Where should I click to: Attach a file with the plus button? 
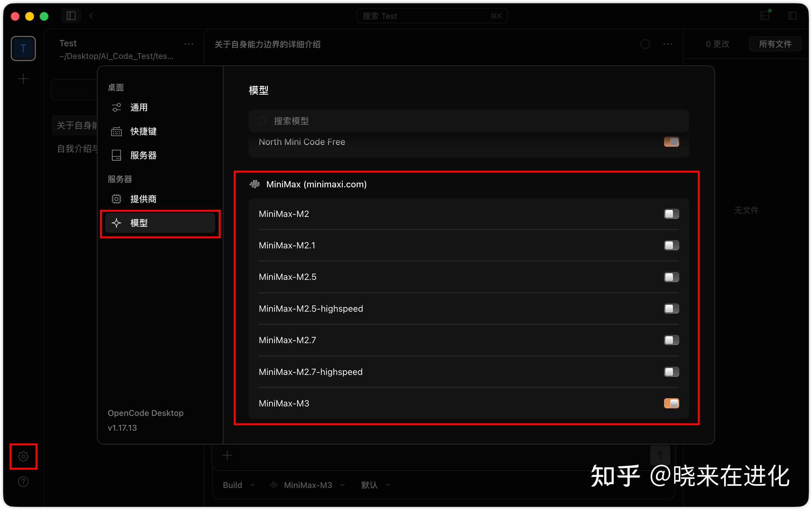227,455
